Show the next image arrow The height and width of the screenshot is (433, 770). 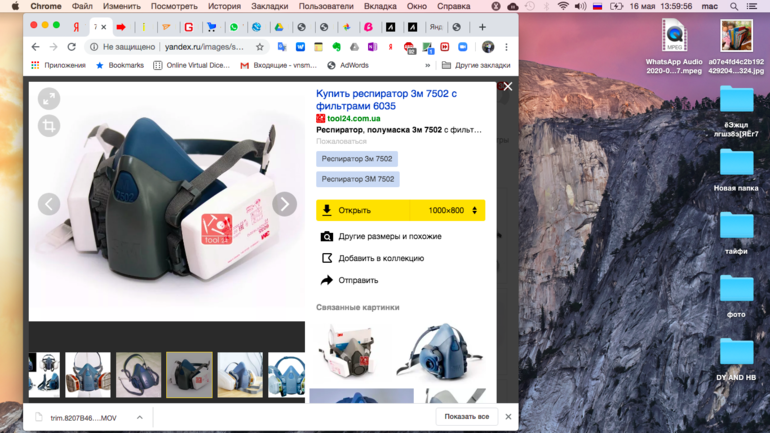pyautogui.click(x=284, y=204)
